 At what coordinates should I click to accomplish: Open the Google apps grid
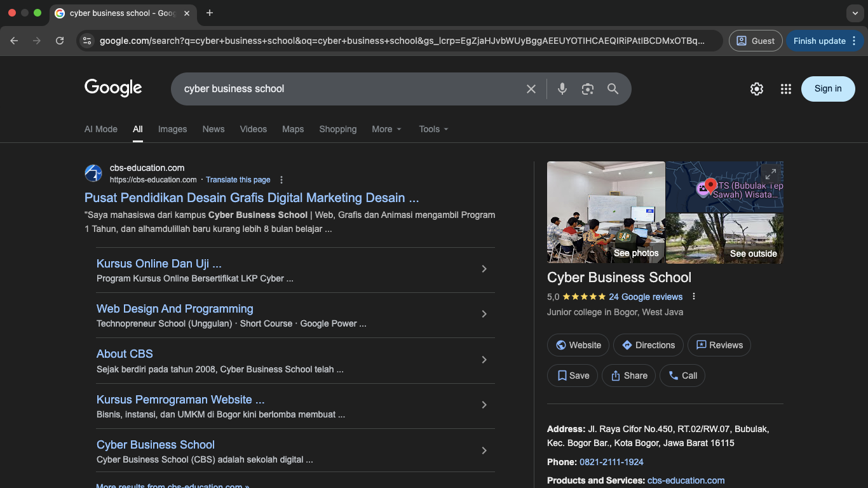[785, 89]
